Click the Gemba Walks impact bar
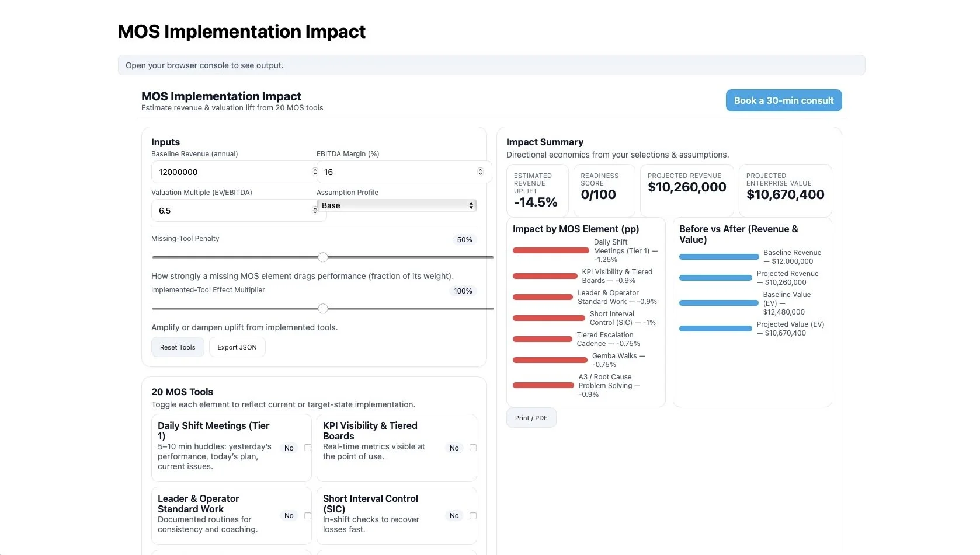 click(550, 360)
